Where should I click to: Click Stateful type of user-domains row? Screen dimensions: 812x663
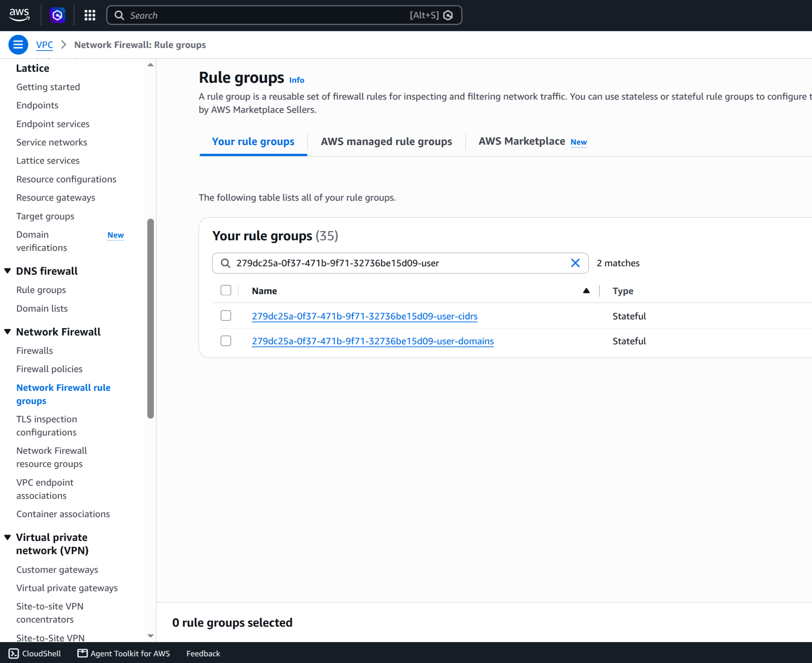tap(629, 341)
